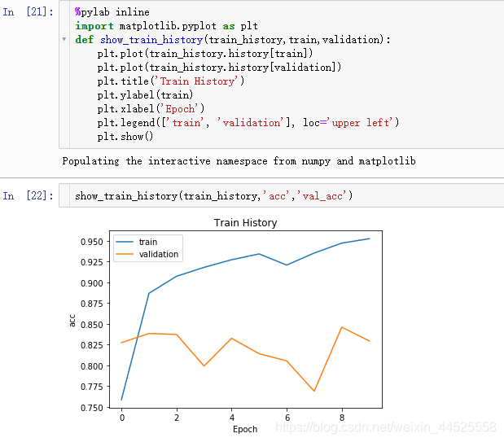Click the plt.plot history[train] line
This screenshot has height=442, width=504.
(x=205, y=54)
